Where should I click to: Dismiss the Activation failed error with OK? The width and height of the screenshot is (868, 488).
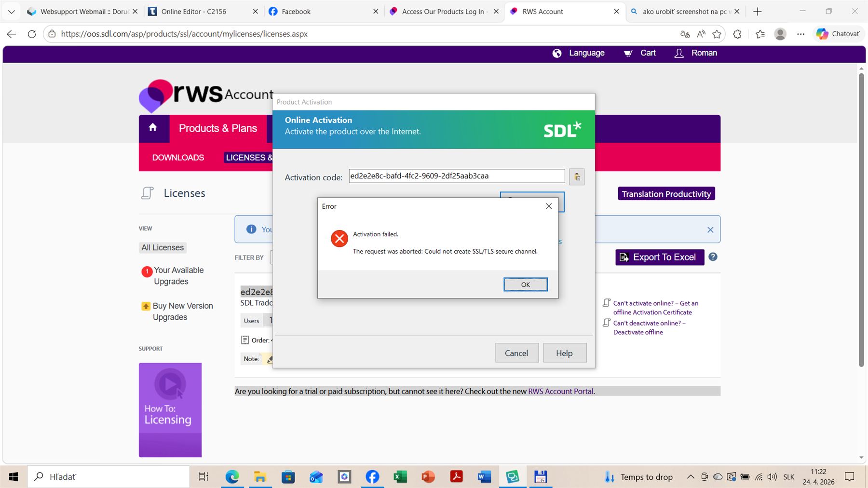point(525,284)
